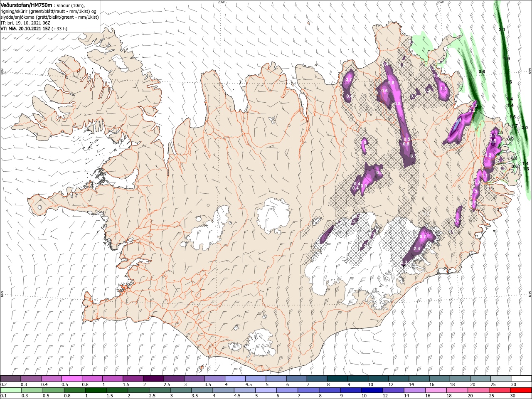The image size is (532, 399).
Task: Click the '(+33 h)' forecast offset text
Action: point(59,29)
